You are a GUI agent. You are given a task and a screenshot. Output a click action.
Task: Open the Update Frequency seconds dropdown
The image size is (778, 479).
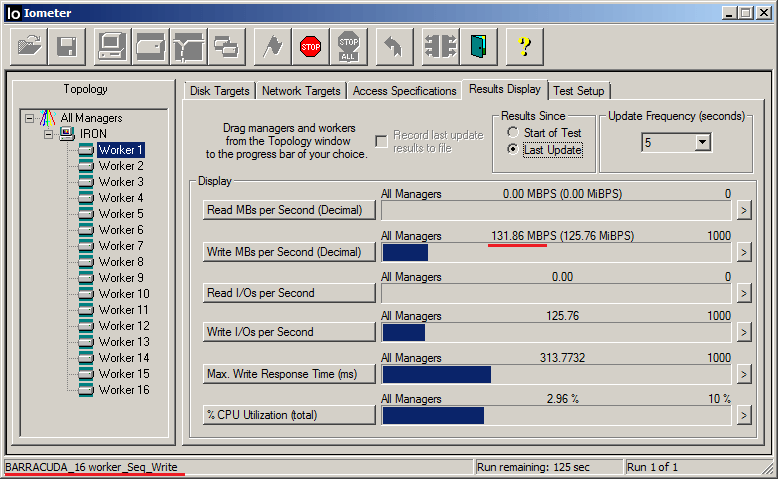[x=702, y=143]
